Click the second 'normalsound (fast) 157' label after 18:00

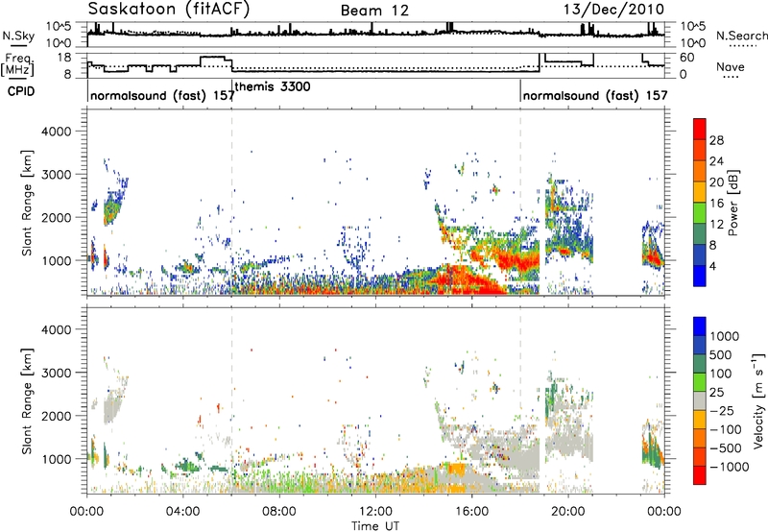[x=595, y=95]
